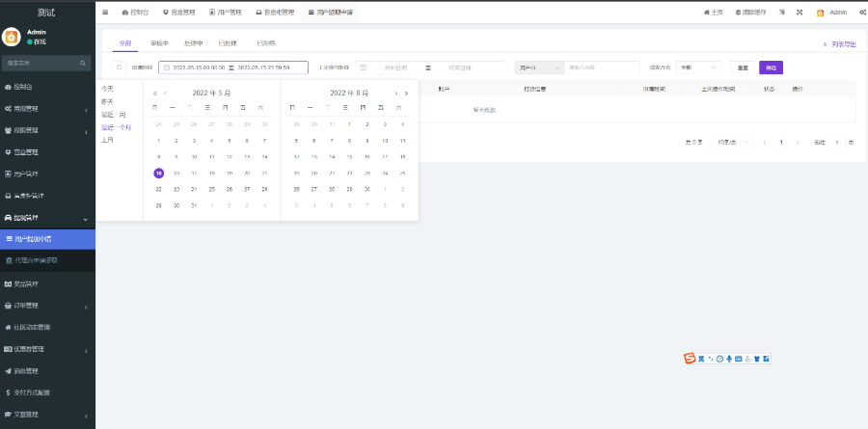The image size is (868, 429).
Task: Switch to the 审核中 tab
Action: point(159,43)
